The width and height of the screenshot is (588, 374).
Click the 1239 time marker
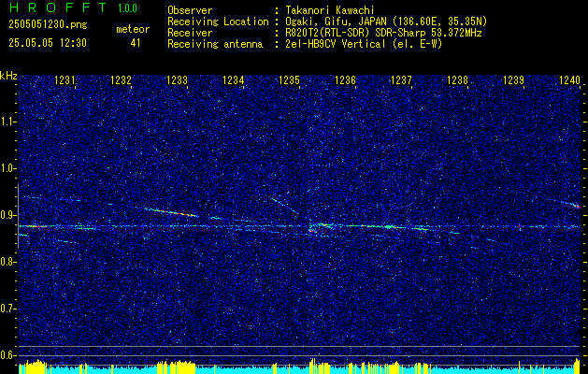point(513,79)
